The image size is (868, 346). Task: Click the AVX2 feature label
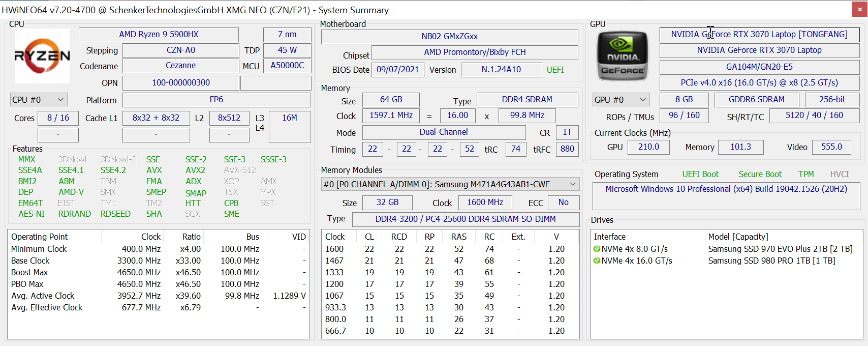[196, 170]
